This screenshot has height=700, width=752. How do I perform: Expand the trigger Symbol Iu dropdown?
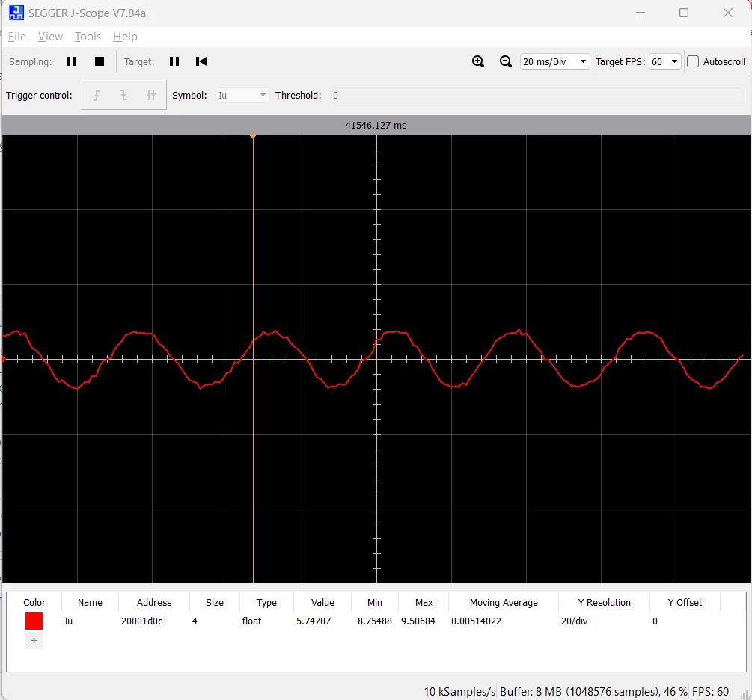(242, 96)
